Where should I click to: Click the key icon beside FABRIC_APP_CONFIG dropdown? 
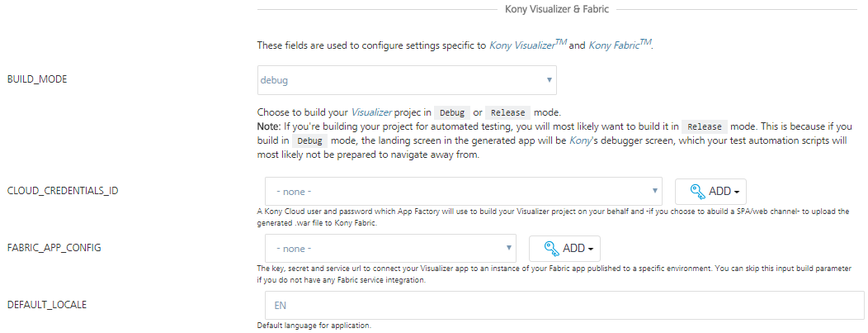[550, 248]
